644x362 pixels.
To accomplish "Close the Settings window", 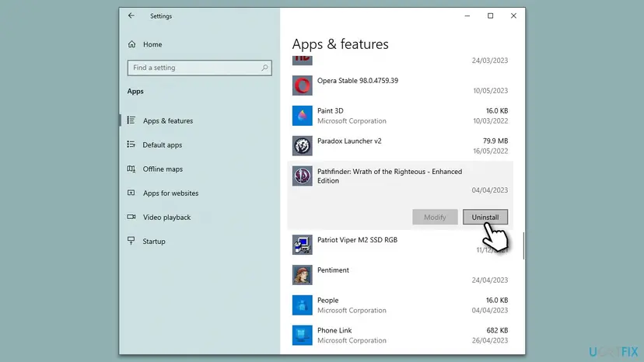I will 513,16.
